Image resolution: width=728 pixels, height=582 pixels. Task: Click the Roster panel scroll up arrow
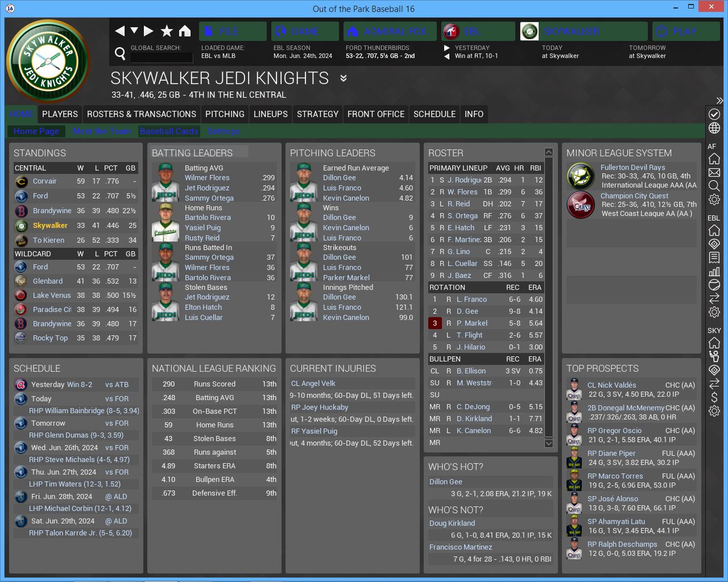(549, 152)
